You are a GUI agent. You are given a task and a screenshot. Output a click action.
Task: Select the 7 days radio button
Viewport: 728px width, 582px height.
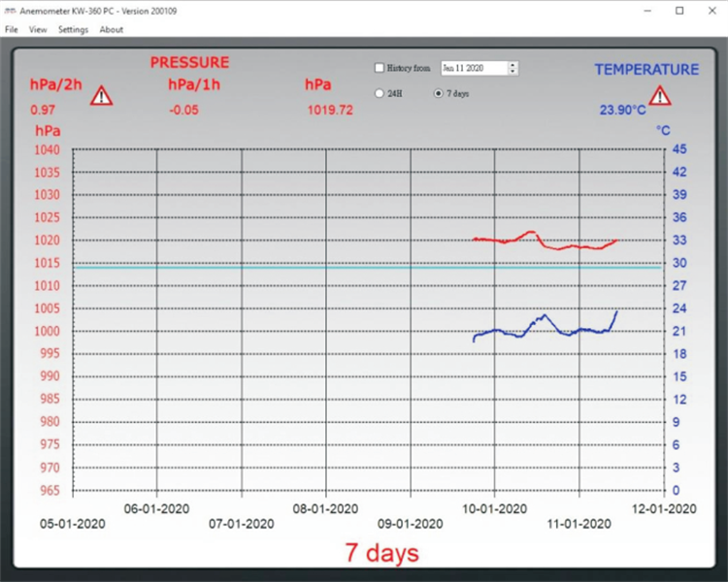pos(438,93)
